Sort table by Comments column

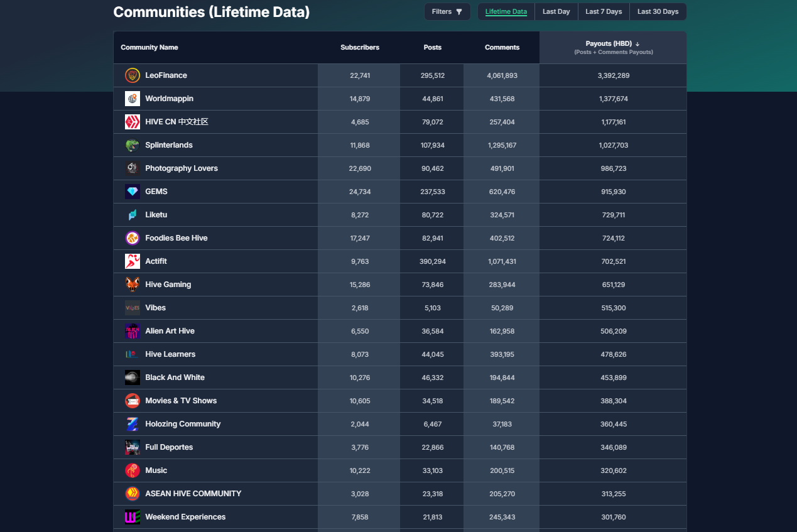pyautogui.click(x=502, y=48)
